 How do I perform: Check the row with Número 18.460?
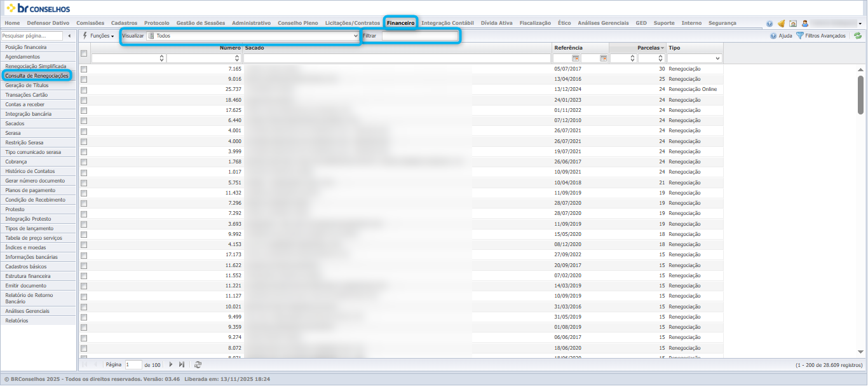point(84,100)
